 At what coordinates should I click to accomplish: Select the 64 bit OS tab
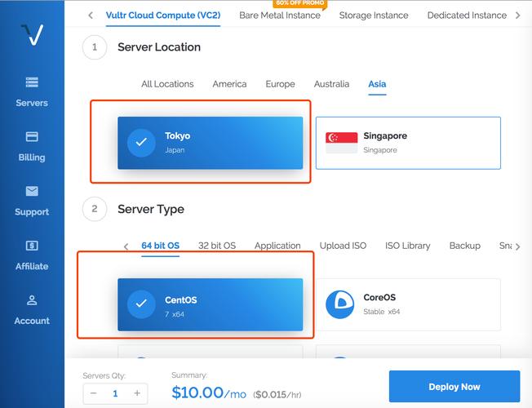point(160,246)
